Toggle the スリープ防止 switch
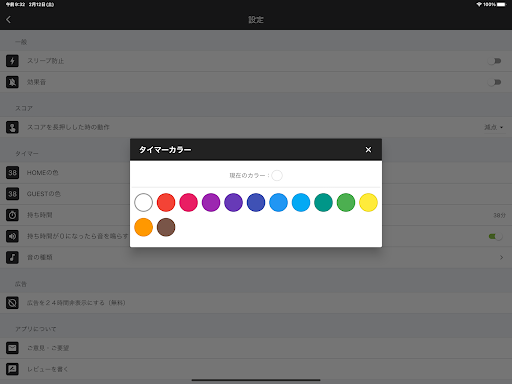The image size is (512, 384). tap(494, 61)
